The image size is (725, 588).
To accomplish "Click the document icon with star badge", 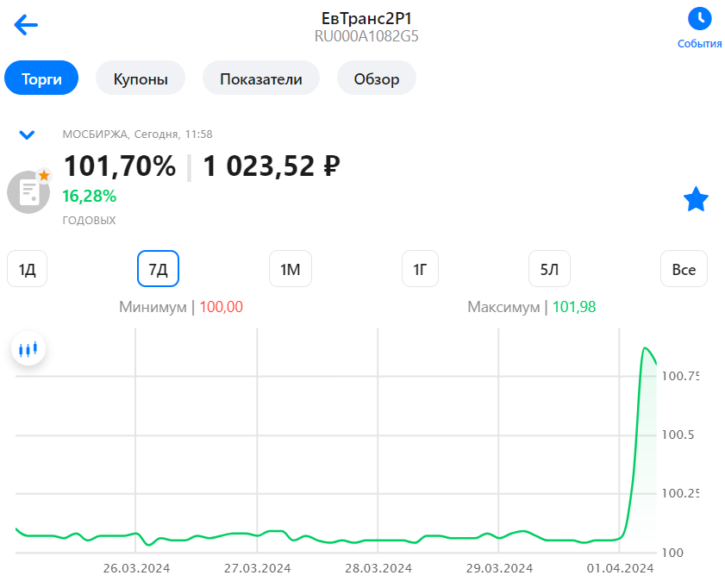I will [28, 191].
